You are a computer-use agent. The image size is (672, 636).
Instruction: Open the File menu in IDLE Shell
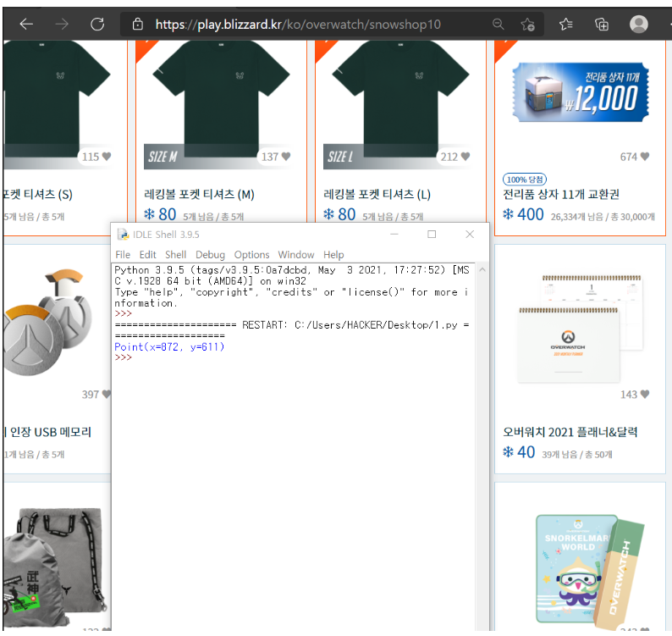[123, 255]
